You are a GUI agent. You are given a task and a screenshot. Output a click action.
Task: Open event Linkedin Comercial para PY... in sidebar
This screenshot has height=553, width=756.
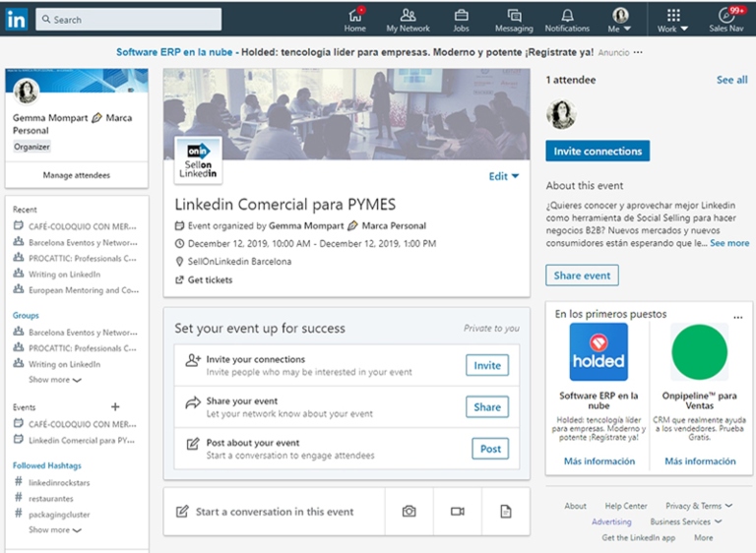pyautogui.click(x=82, y=440)
